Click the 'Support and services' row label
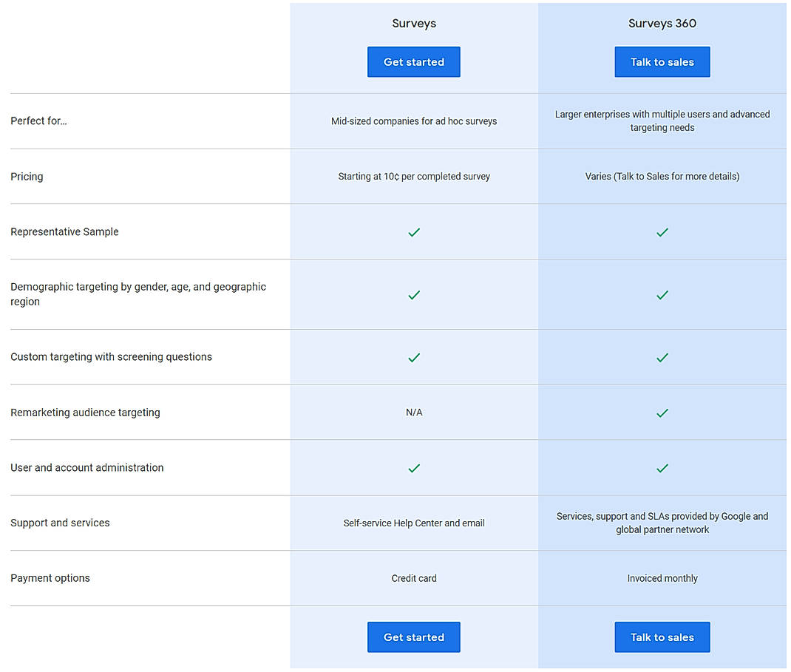This screenshot has height=672, width=791. (60, 523)
